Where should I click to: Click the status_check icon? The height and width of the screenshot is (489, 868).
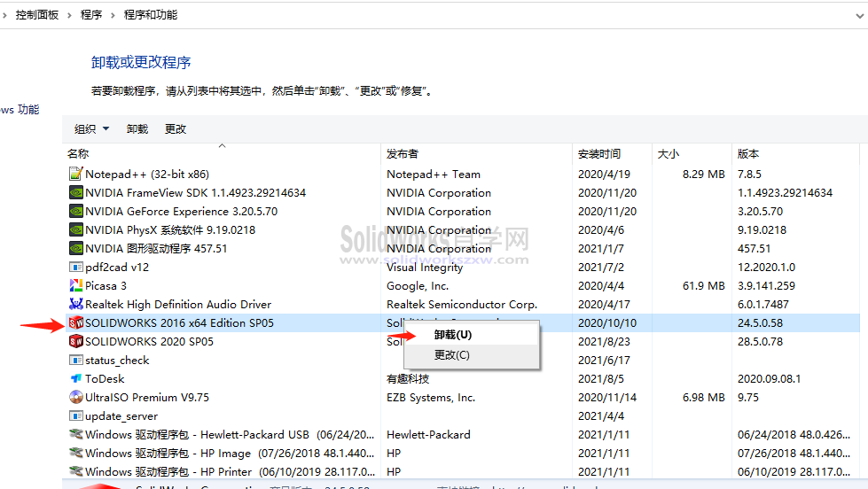point(76,361)
